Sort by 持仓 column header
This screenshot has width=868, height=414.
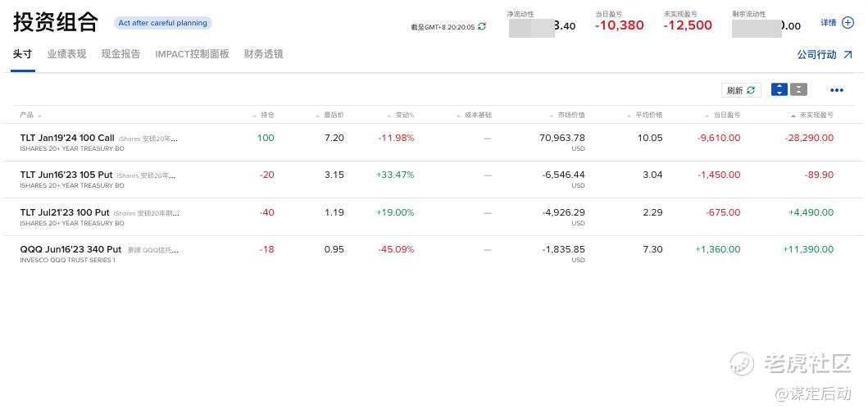click(x=267, y=116)
